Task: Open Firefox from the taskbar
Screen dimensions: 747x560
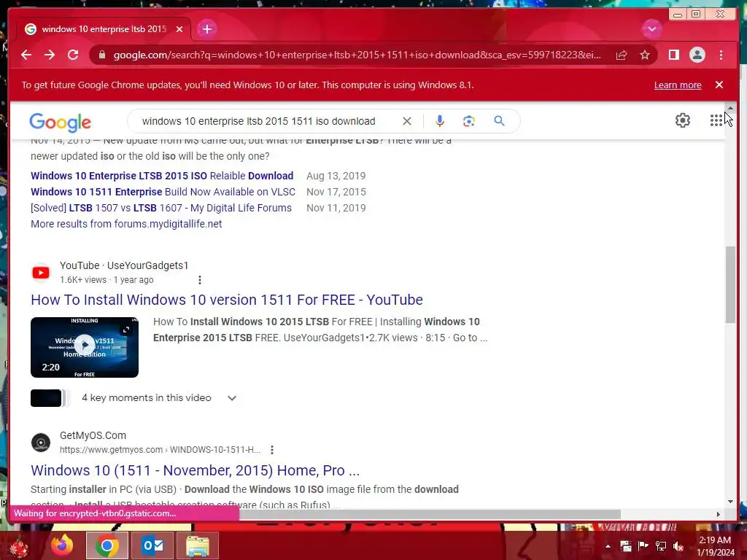Action: [62, 545]
